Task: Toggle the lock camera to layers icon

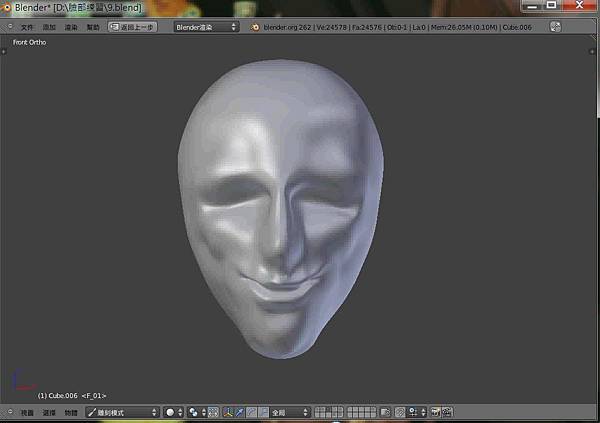Action: (x=384, y=411)
